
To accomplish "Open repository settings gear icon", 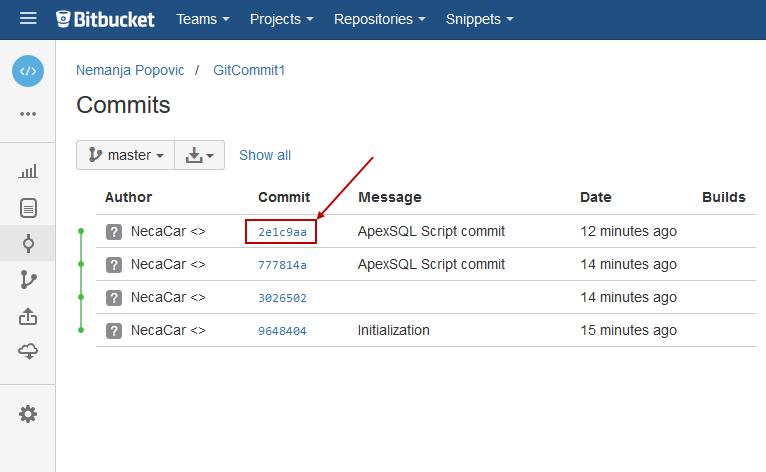I will click(x=28, y=414).
